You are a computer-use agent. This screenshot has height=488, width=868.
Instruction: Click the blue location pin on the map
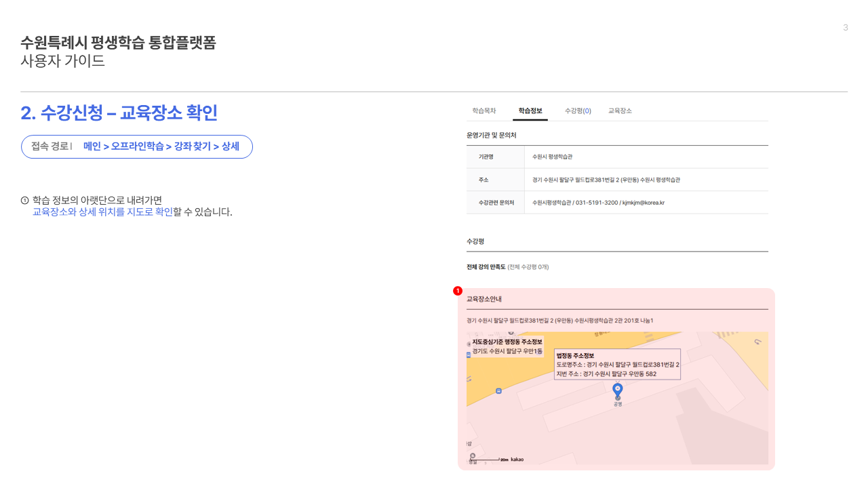coord(617,390)
